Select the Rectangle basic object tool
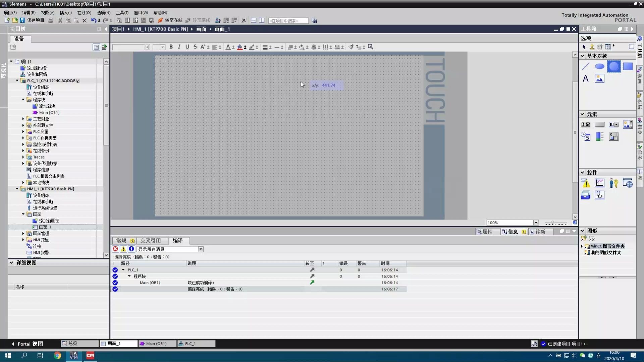 tap(628, 66)
